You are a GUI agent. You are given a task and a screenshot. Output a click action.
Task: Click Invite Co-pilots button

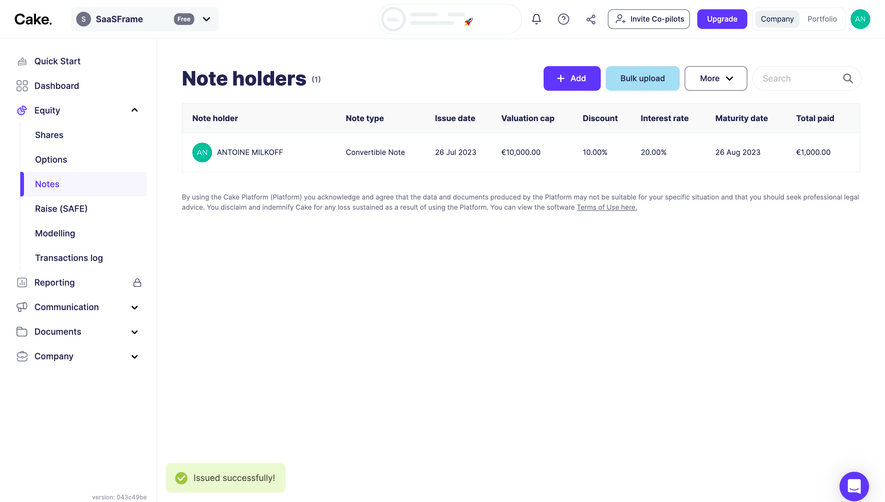tap(649, 19)
